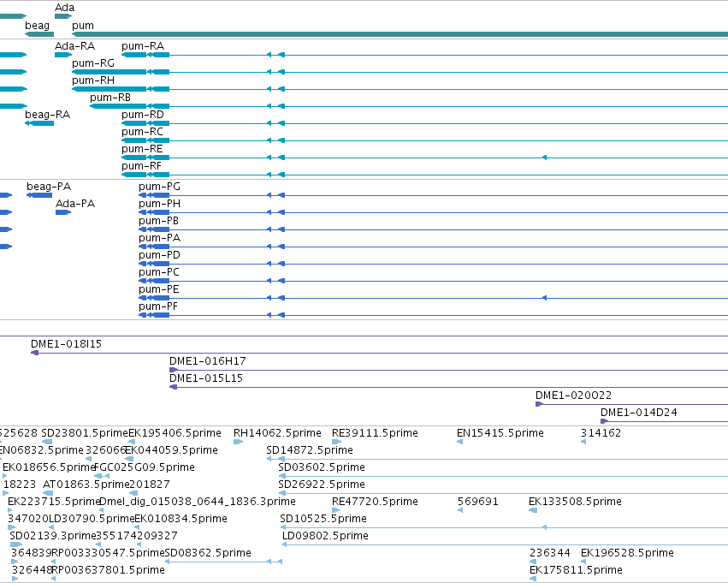Select EST SD08362.5prime label

coord(208,553)
